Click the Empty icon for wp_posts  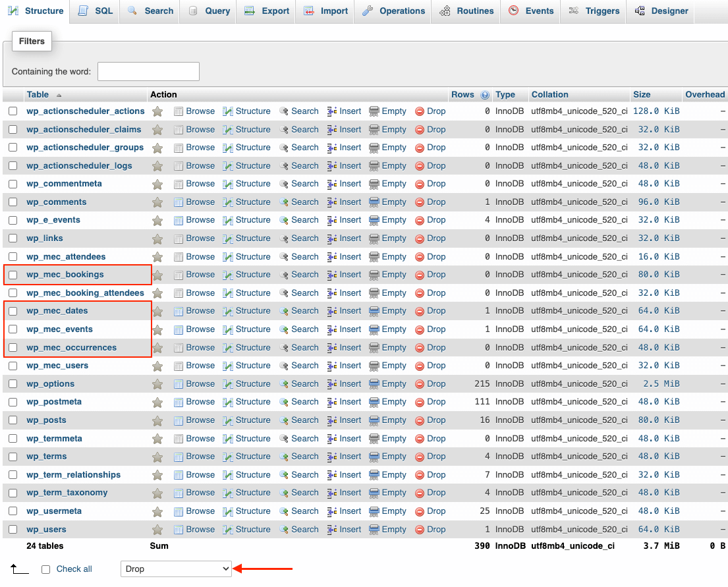(374, 420)
